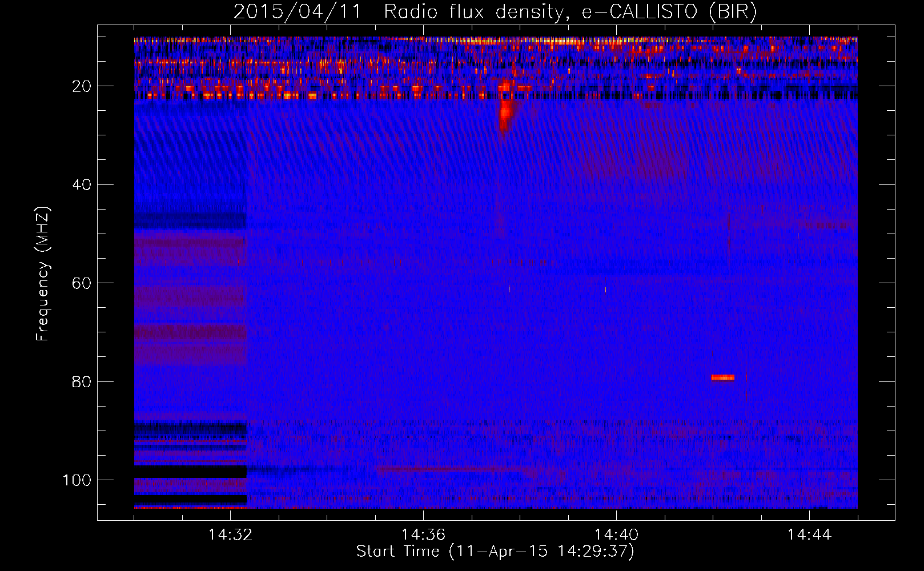This screenshot has width=924, height=571.
Task: Click the '80' frequency tick label
Action: tap(82, 382)
